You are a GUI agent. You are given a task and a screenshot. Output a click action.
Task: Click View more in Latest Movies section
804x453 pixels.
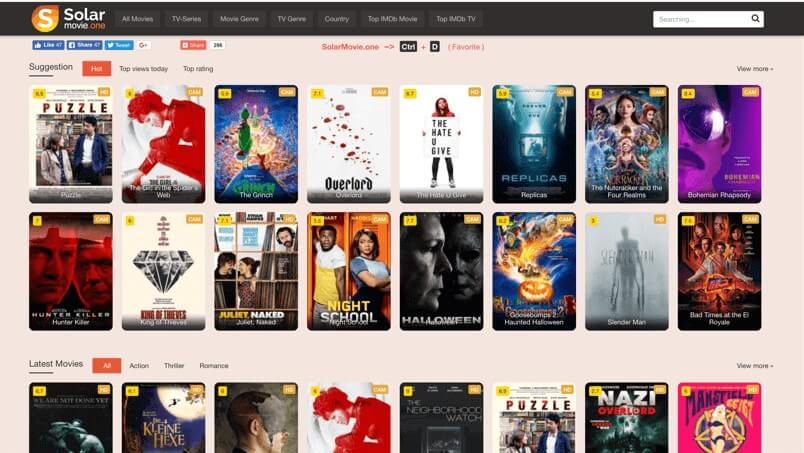point(754,366)
